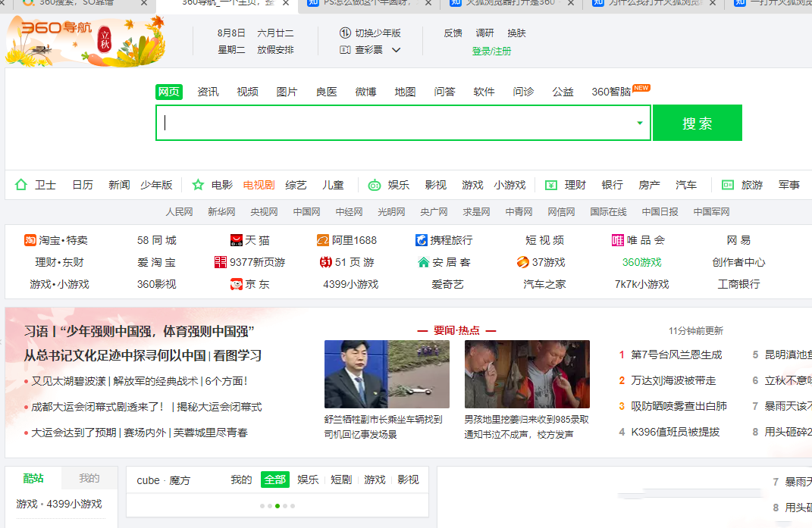Open the green 360游戏 link
The width and height of the screenshot is (812, 528).
click(x=641, y=262)
